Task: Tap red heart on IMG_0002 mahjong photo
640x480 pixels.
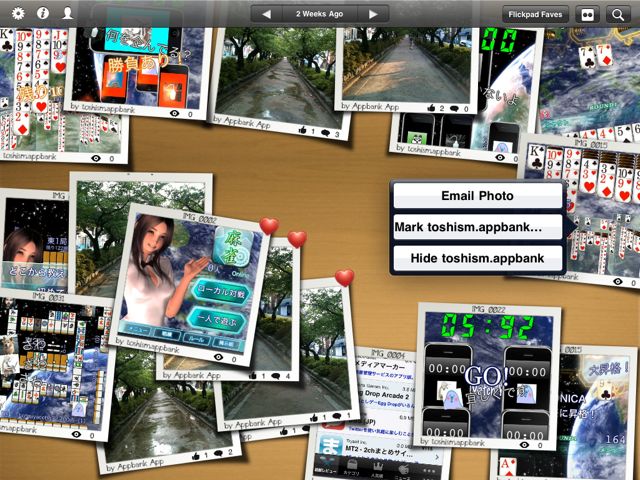Action: click(x=269, y=226)
